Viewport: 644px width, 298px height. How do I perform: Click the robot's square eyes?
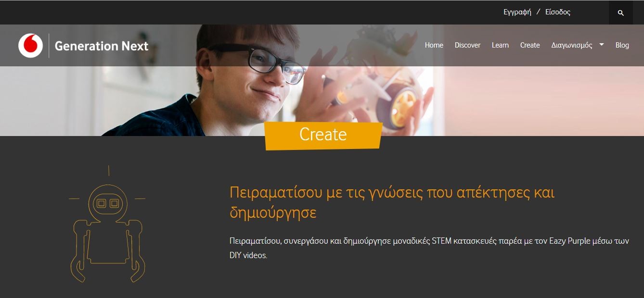[x=108, y=203]
